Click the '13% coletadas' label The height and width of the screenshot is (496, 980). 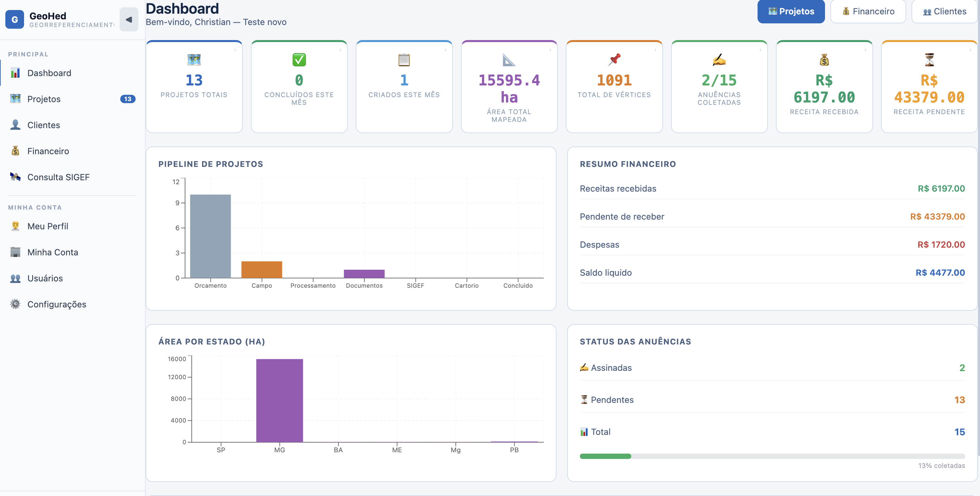tap(942, 466)
